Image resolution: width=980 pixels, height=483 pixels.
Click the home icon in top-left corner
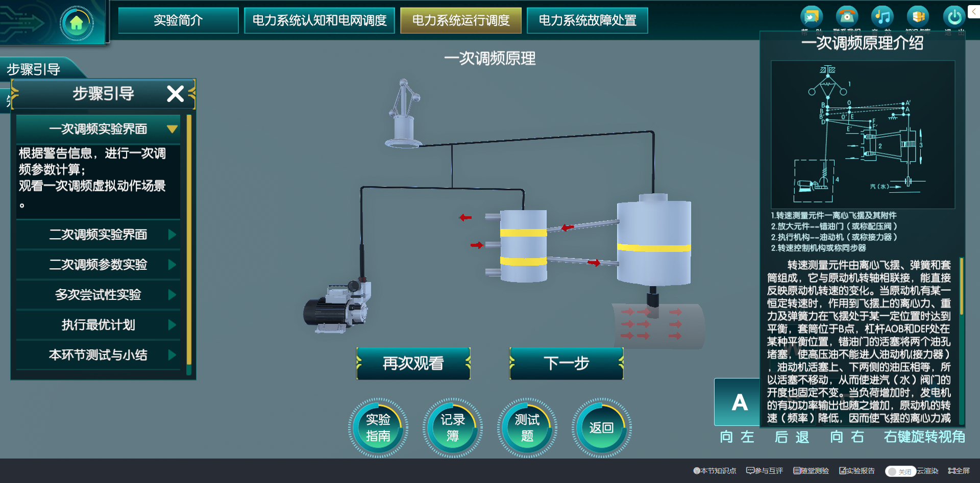click(x=77, y=23)
